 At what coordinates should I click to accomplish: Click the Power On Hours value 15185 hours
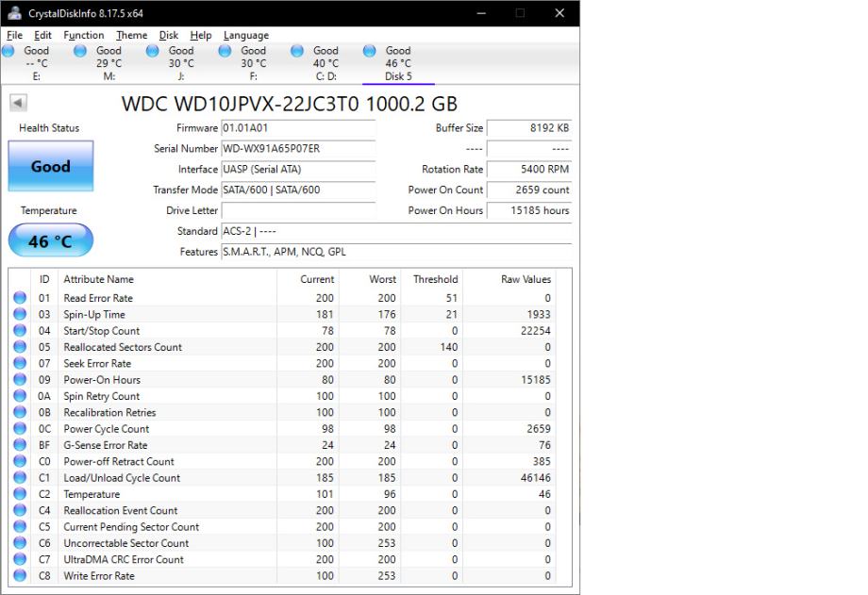tap(529, 210)
